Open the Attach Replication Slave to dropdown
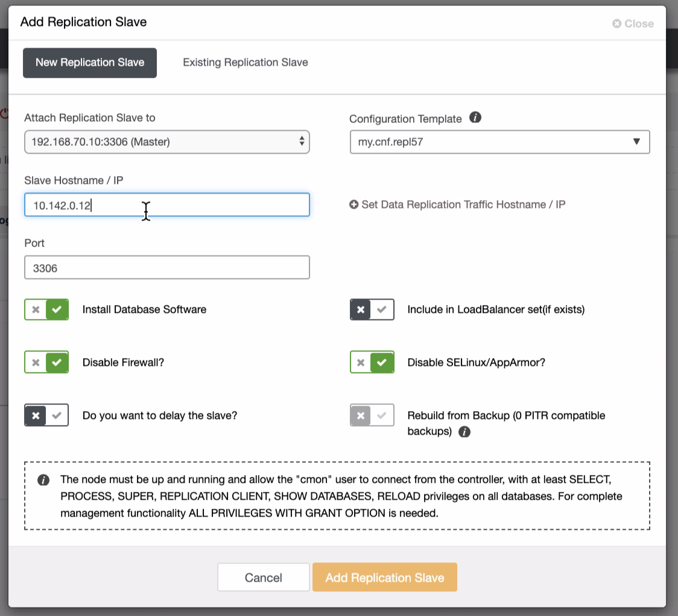The height and width of the screenshot is (616, 678). point(167,142)
